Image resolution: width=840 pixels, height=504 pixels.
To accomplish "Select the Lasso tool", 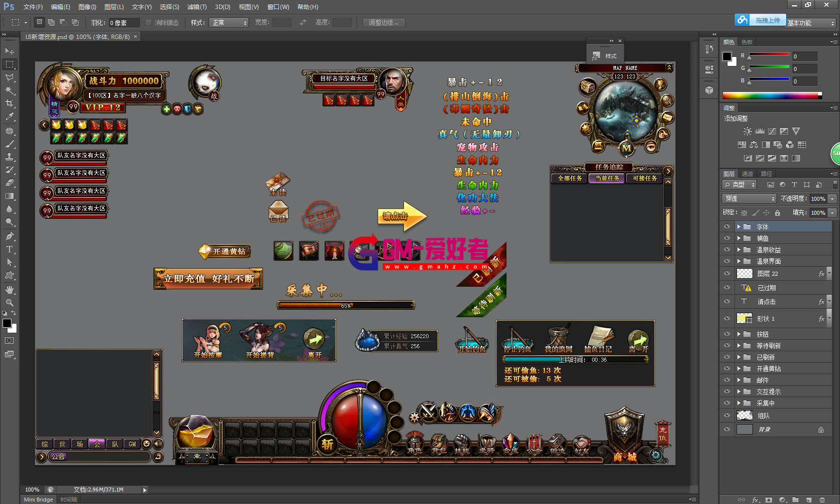I will [x=9, y=77].
